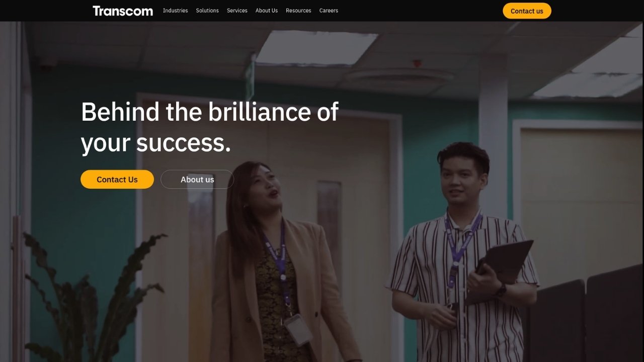Expand the About Us header menu
This screenshot has width=644, height=362.
pos(267,11)
